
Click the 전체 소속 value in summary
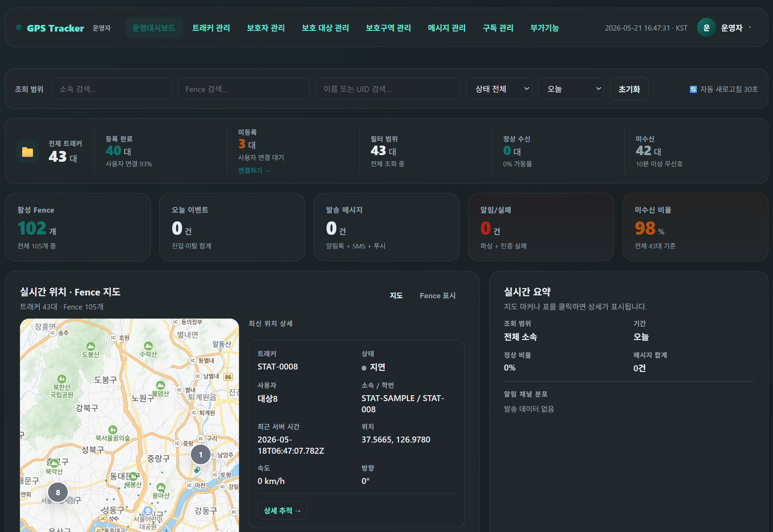click(x=520, y=337)
